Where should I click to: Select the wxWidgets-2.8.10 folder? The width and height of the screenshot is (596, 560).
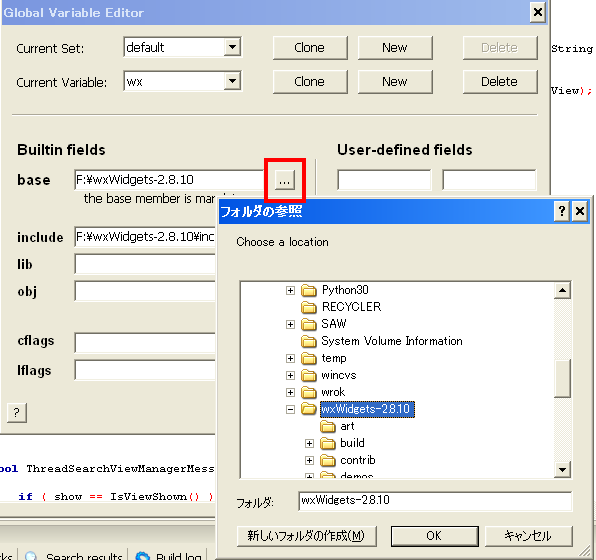pyautogui.click(x=367, y=409)
